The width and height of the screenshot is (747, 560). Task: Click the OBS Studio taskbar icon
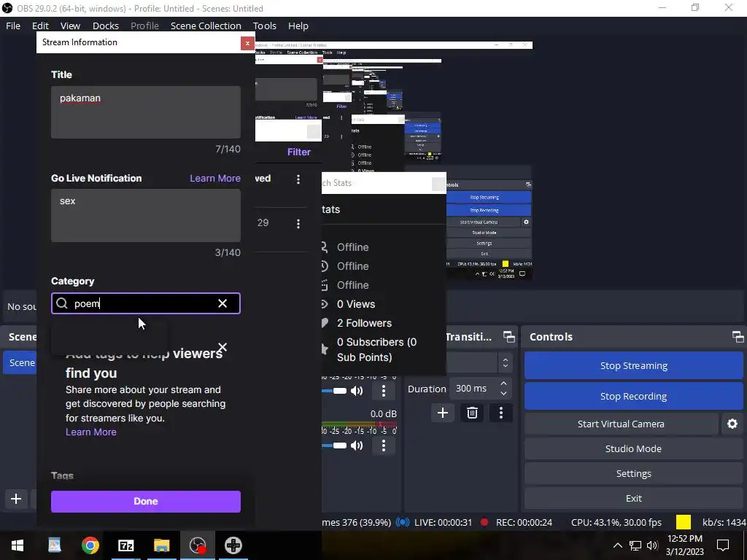(x=197, y=545)
